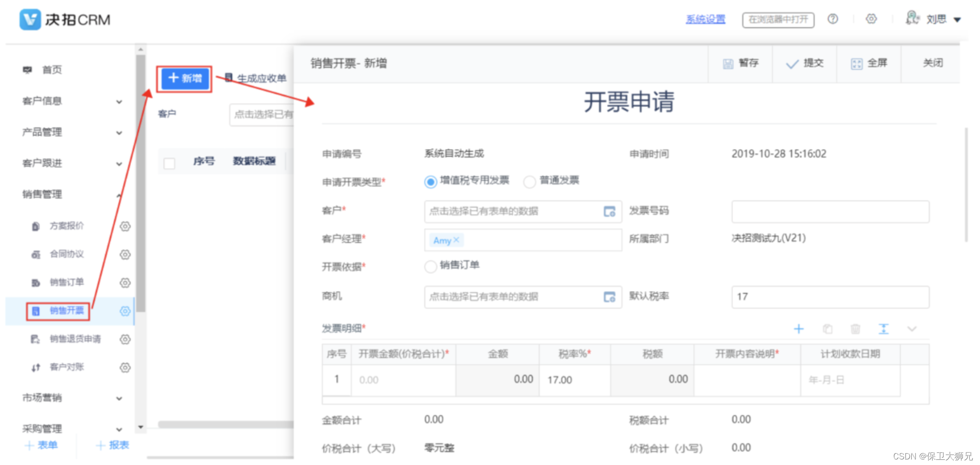This screenshot has height=465, width=980.
Task: Open the 刘思 user dropdown arrow
Action: click(x=957, y=20)
